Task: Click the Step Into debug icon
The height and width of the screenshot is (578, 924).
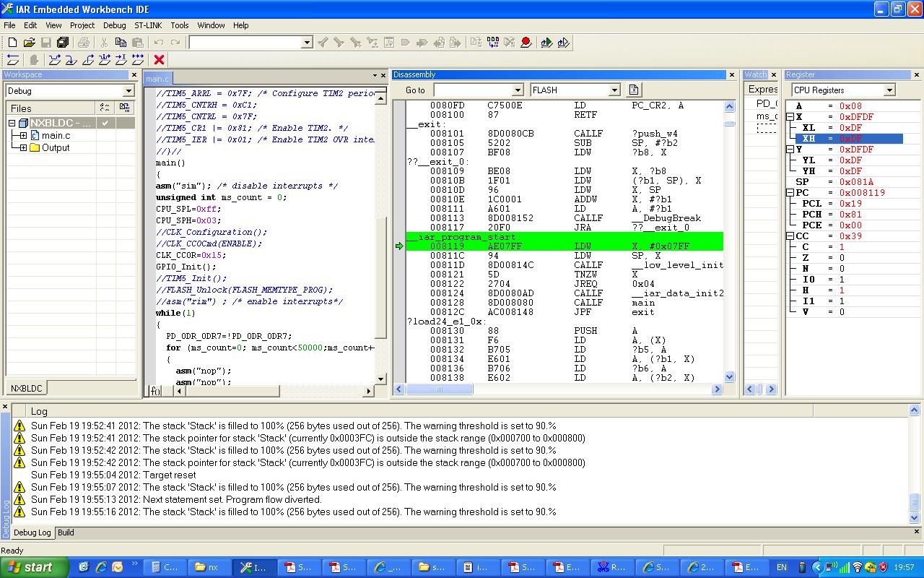Action: point(71,59)
